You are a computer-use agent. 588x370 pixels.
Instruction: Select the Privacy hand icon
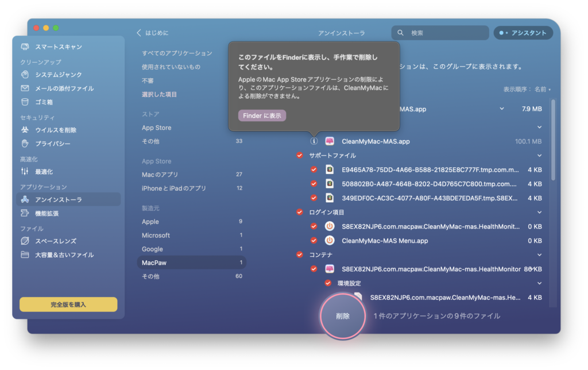click(x=25, y=144)
